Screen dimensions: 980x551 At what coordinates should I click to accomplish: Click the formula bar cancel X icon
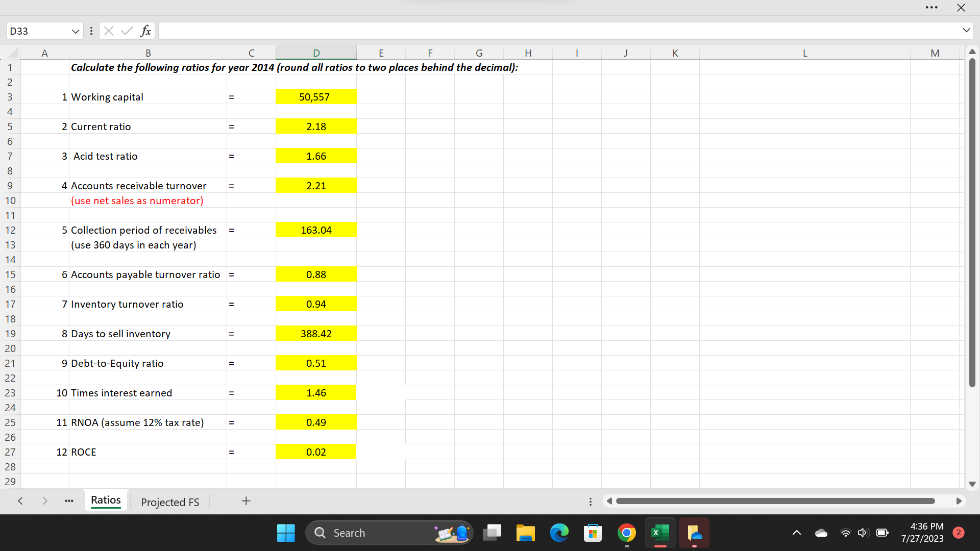coord(109,31)
